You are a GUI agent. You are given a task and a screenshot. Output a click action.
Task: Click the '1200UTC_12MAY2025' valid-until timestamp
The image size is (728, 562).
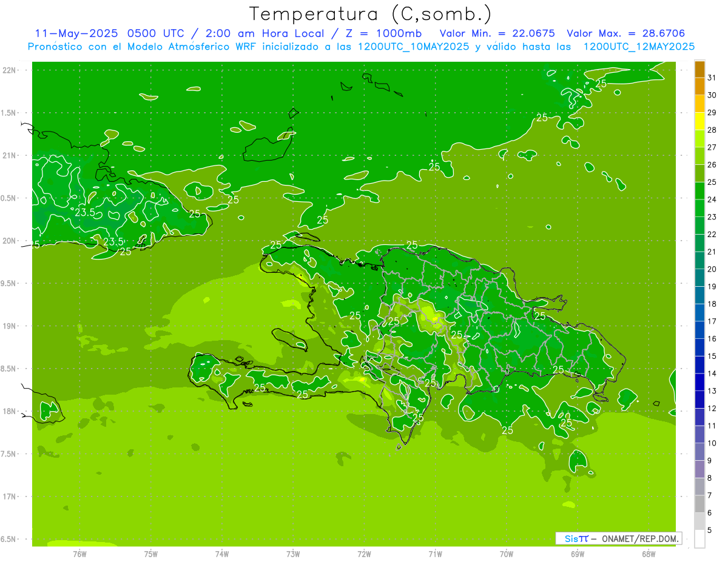(639, 47)
